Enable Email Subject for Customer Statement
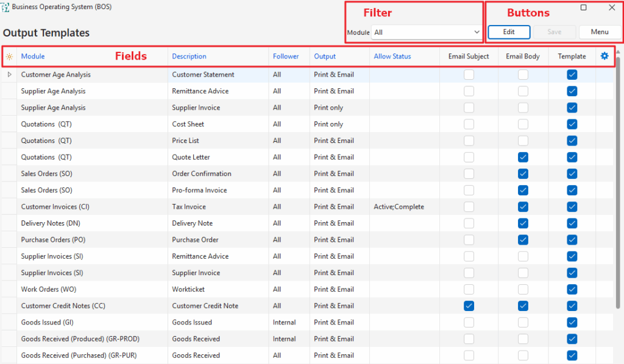 click(469, 75)
